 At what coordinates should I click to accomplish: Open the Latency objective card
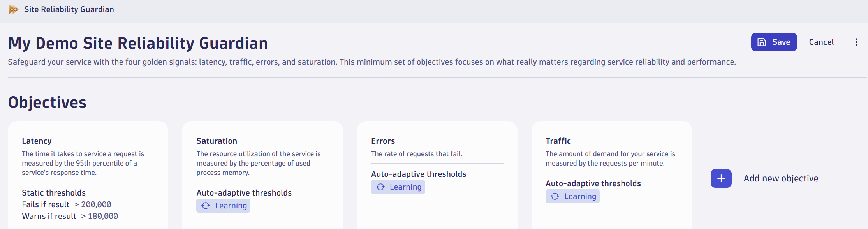(88, 175)
